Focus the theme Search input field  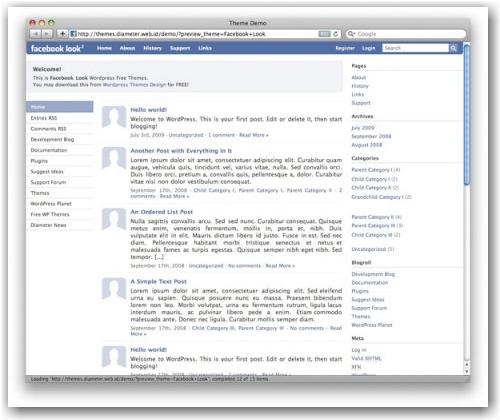pos(416,48)
